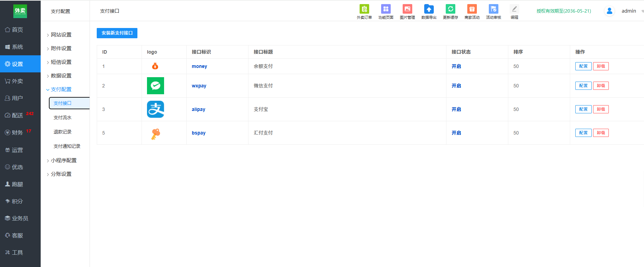Toggle 开启 status for alipay
Screen dimensions: 644x267
456,109
